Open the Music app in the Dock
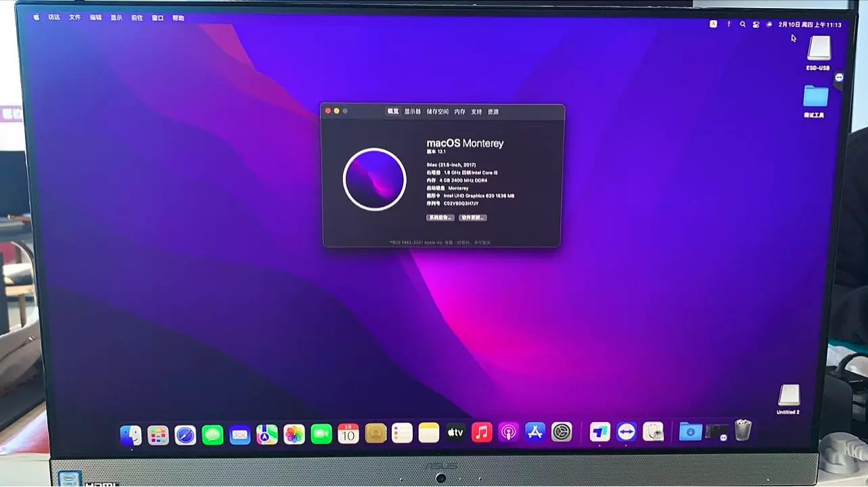Viewport: 868px width, 487px height. point(482,431)
